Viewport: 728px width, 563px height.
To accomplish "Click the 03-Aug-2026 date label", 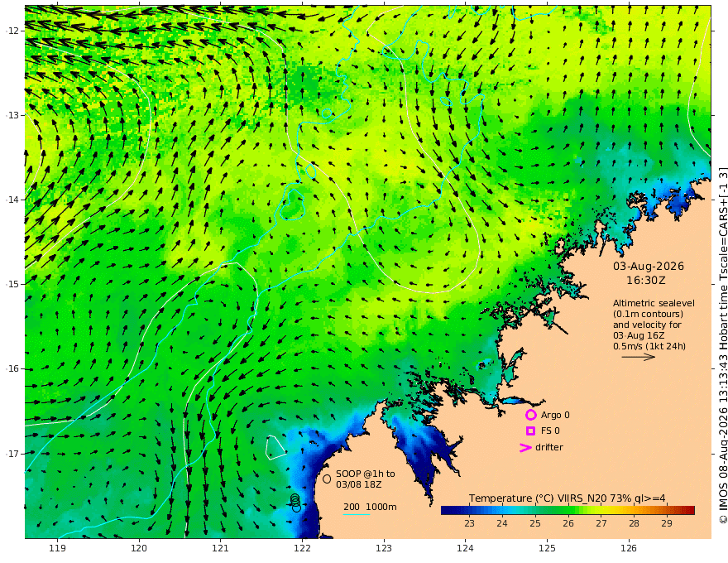I will (649, 266).
